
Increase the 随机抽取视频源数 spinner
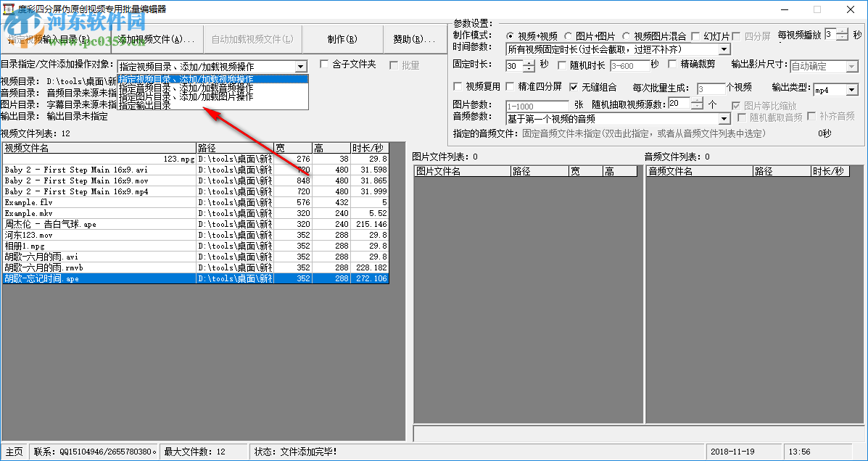[x=697, y=100]
